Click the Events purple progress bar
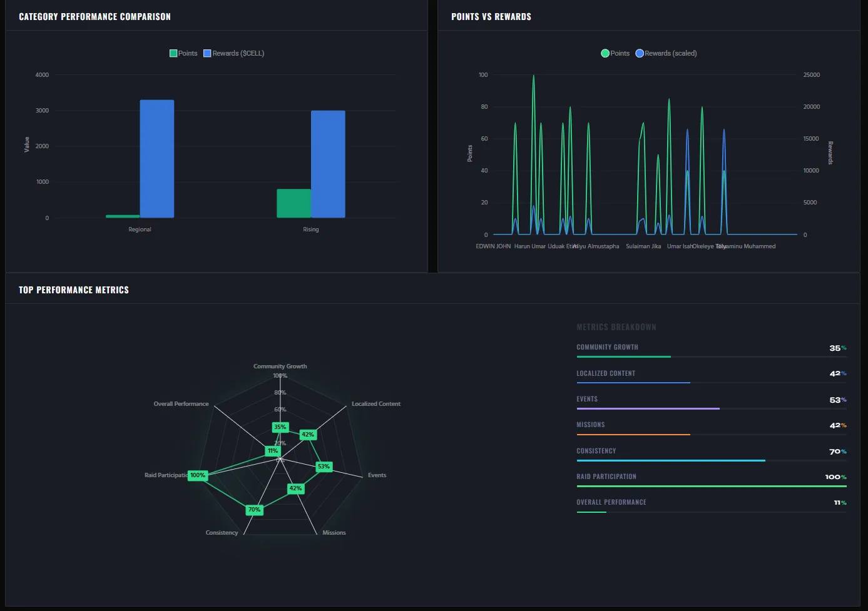The height and width of the screenshot is (611, 868). click(712, 409)
